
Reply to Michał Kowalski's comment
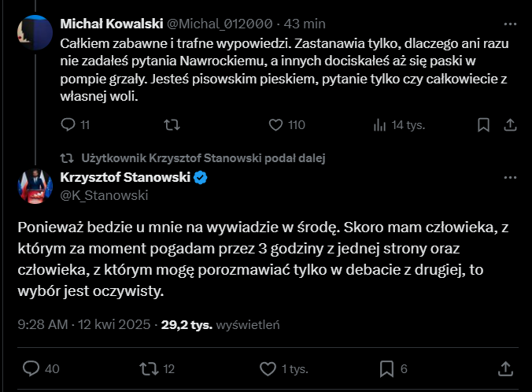point(68,124)
